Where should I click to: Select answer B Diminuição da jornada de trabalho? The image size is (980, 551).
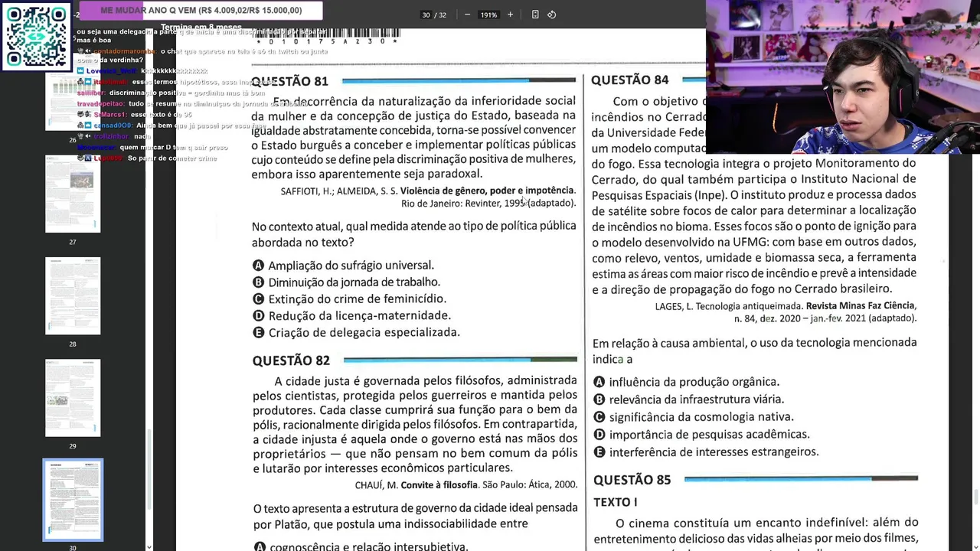click(346, 282)
